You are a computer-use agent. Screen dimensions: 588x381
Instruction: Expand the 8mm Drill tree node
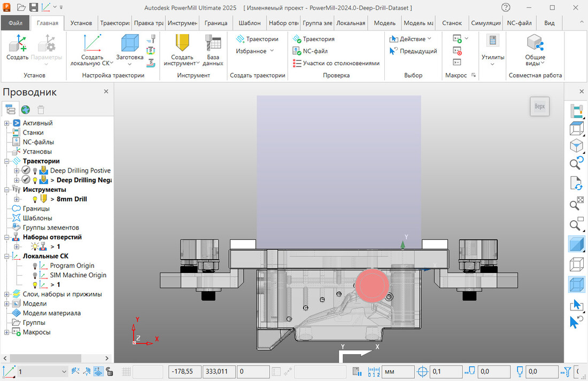(17, 199)
